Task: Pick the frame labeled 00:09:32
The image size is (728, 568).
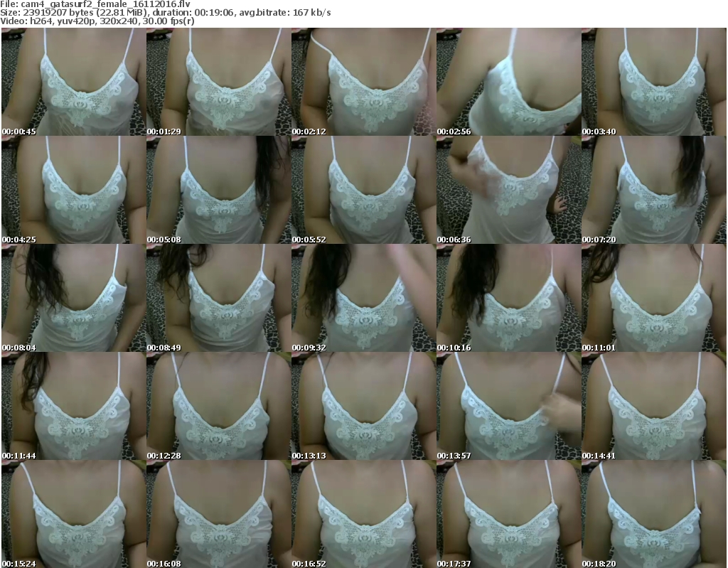Action: tap(363, 298)
